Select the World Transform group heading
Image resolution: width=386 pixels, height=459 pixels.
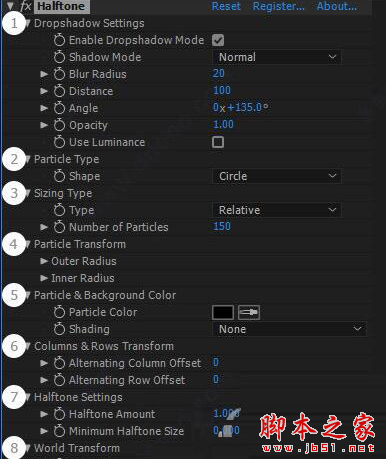(x=77, y=448)
